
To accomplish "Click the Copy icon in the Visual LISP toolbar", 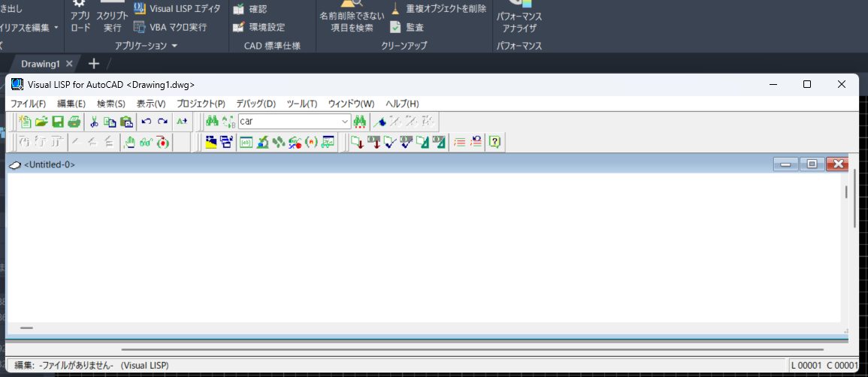I will click(x=110, y=121).
